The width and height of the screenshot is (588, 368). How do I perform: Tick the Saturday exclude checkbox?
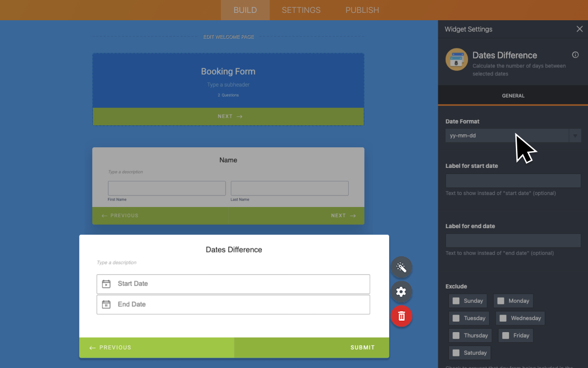456,353
